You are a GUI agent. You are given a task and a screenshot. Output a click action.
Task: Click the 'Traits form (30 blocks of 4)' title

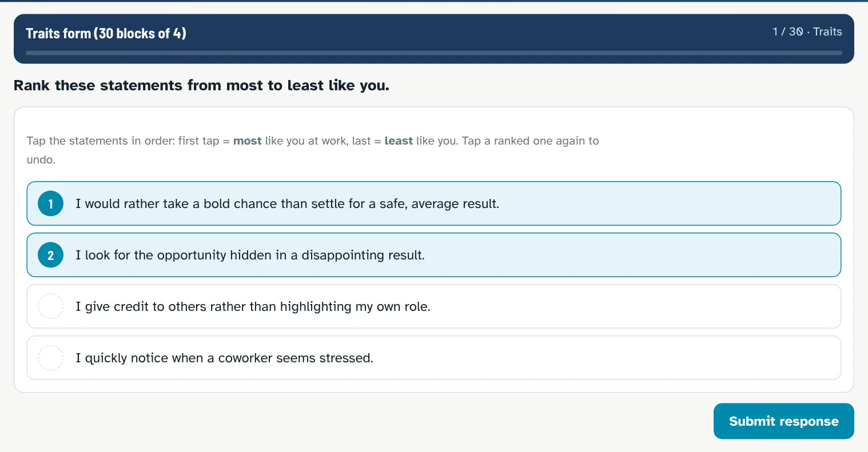(106, 33)
